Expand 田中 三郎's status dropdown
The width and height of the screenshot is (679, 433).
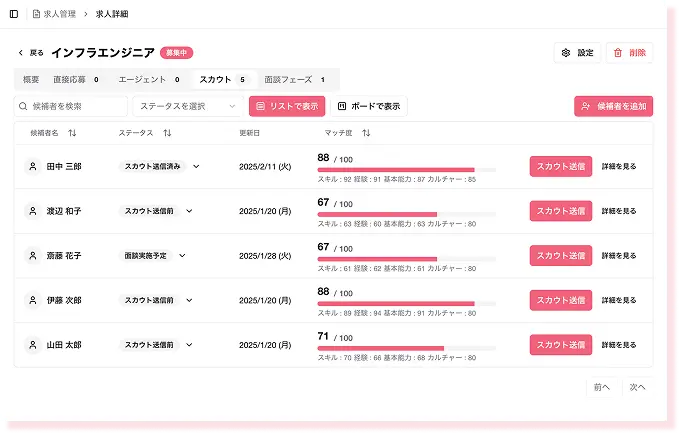[x=196, y=167]
